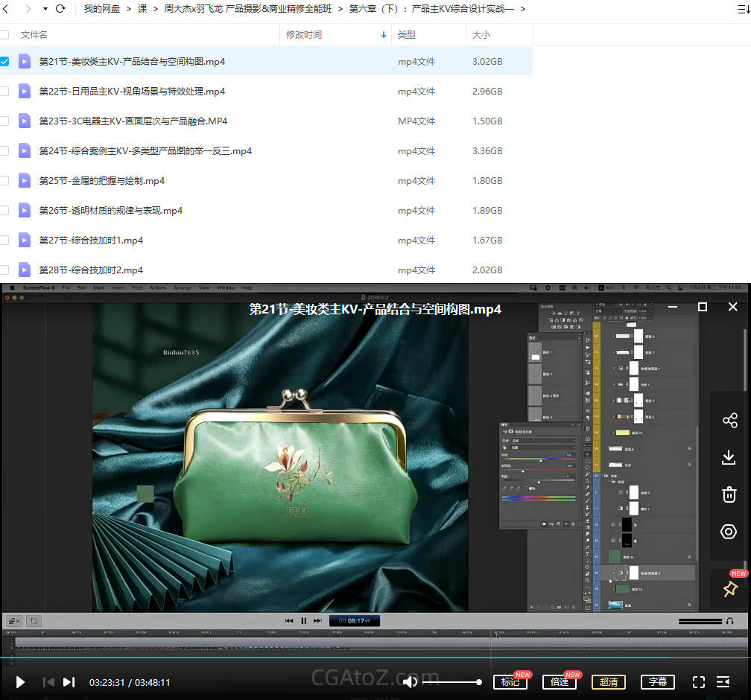Mute the video with the speaker icon
The width and height of the screenshot is (751, 700).
click(410, 681)
